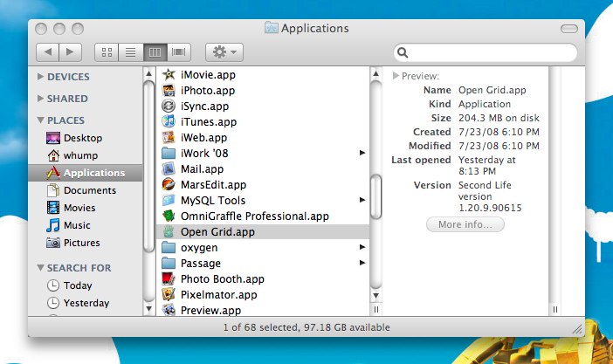Expand the Preview disclosure triangle

[x=396, y=75]
